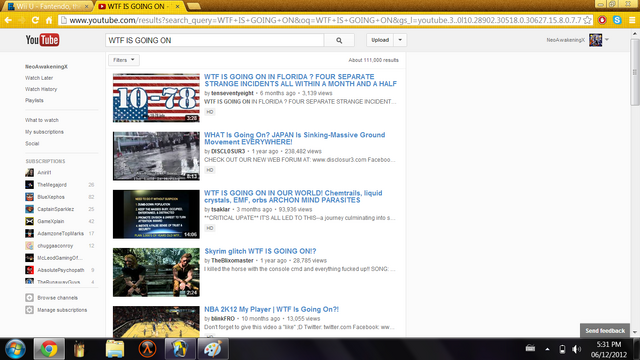Viewport: 640px width, 360px height.
Task: Click uploader TheBlixomaster link
Action: (232, 260)
